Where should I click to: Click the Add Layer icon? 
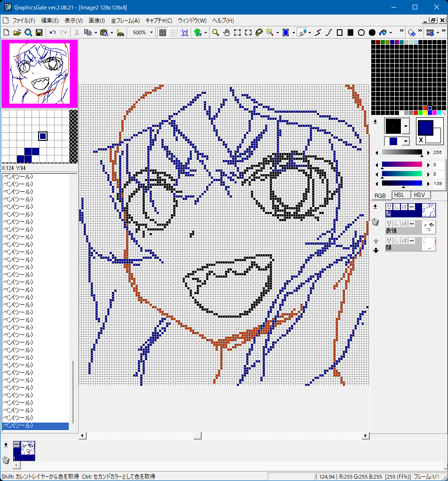point(411,33)
